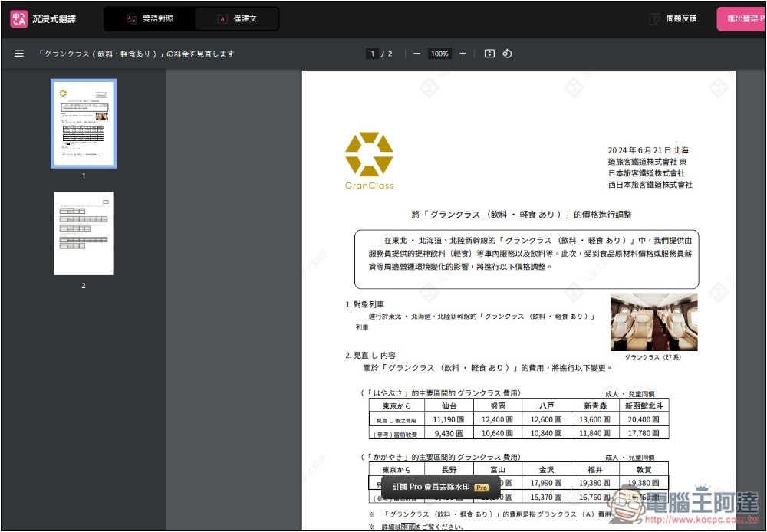
Task: Select page 2 thumbnail
Action: click(84, 233)
